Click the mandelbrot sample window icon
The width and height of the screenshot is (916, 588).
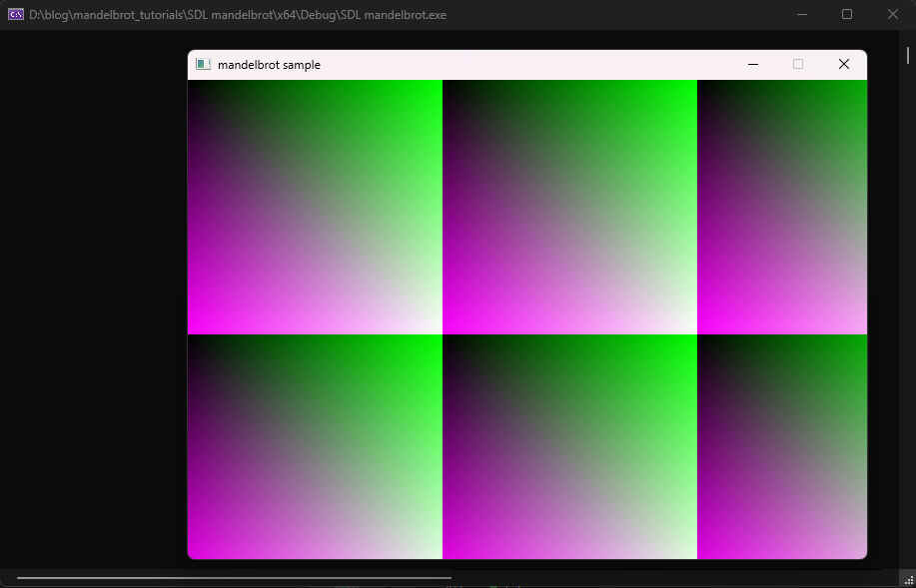click(x=203, y=64)
